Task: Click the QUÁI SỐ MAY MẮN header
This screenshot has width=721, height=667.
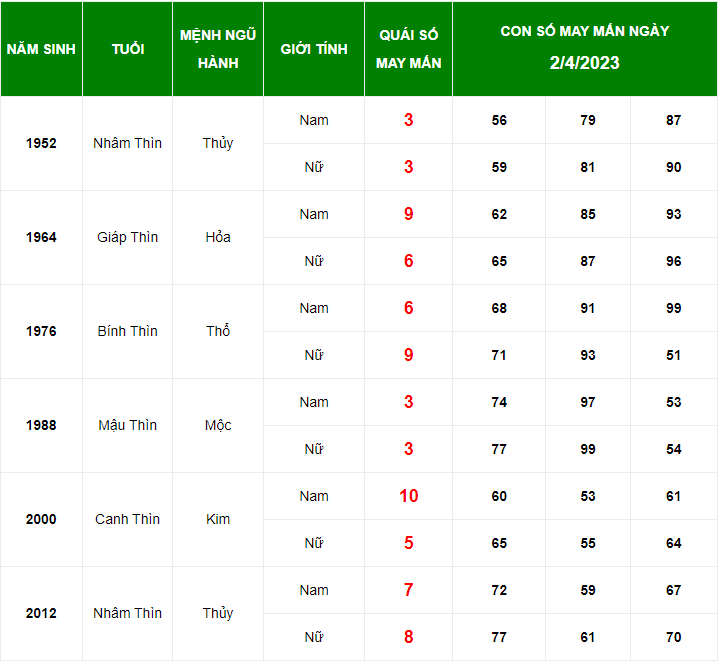Action: pos(408,49)
